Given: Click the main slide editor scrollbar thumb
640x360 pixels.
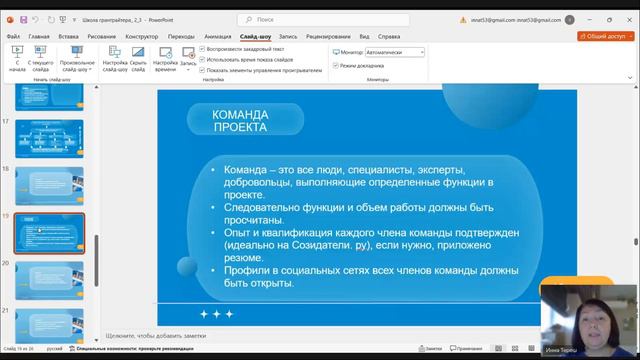Looking at the screenshot, I should coord(636,242).
